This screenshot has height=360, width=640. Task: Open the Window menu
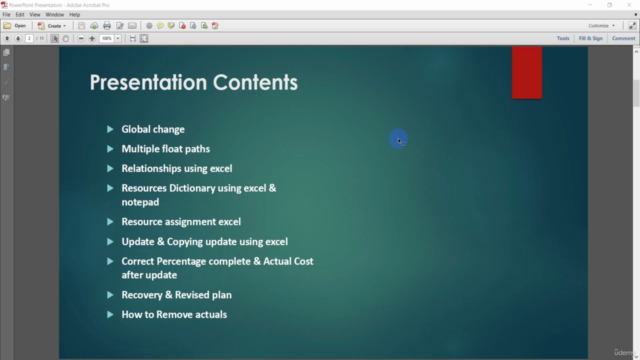coord(55,15)
